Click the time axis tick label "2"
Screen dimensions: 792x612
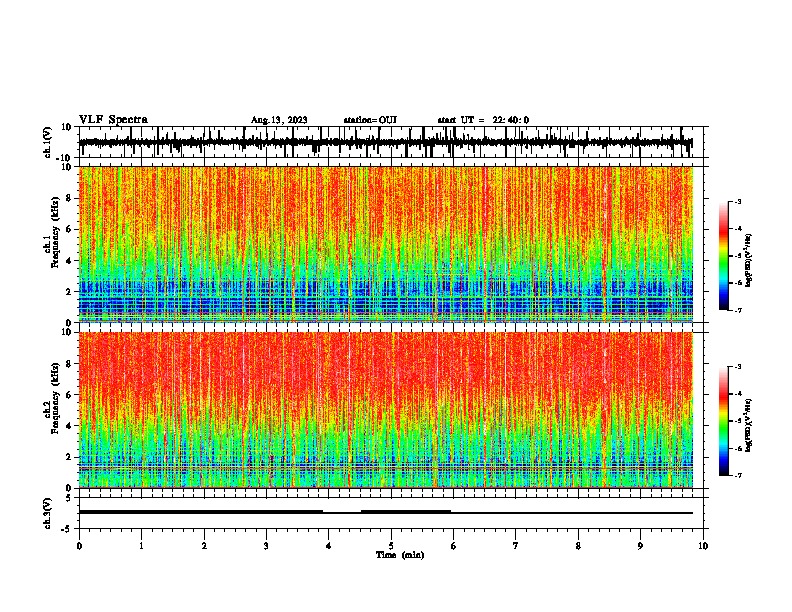pos(204,546)
